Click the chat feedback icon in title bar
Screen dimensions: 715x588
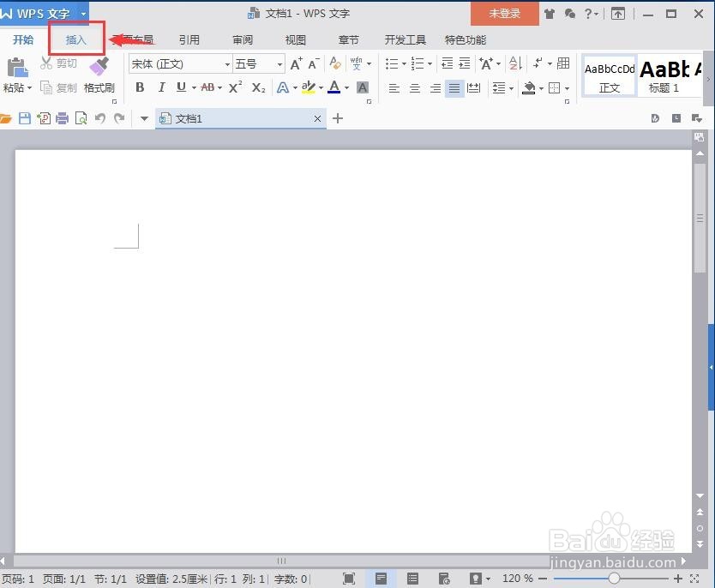coord(569,14)
